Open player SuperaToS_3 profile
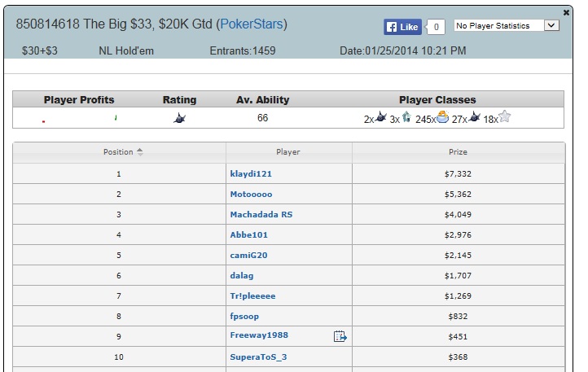Screen dimensions: 588x372 pos(258,357)
